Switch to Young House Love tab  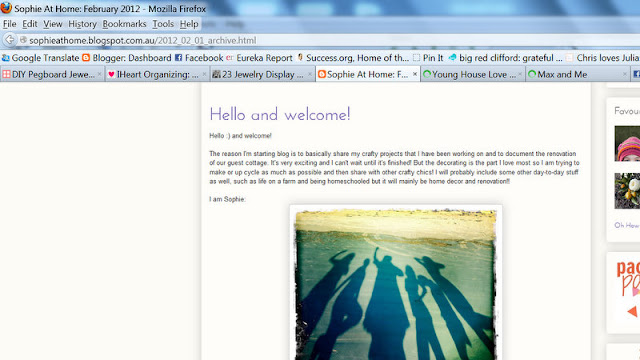pos(473,74)
